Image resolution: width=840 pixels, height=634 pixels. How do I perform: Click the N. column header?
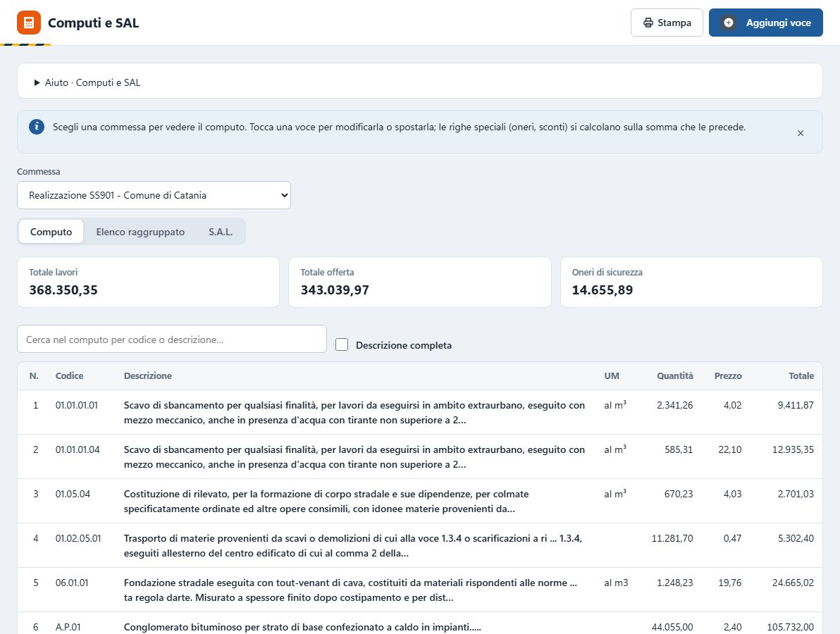(34, 375)
